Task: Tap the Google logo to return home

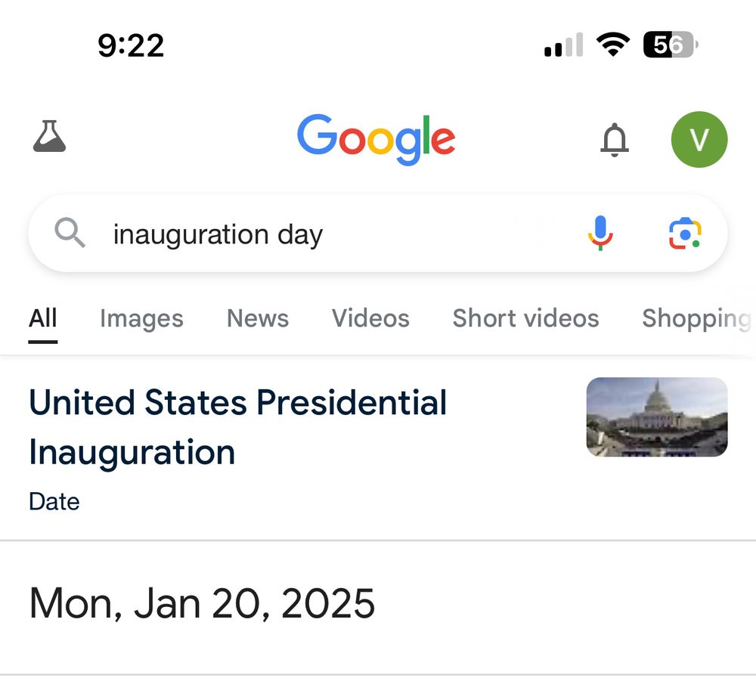Action: [x=376, y=138]
